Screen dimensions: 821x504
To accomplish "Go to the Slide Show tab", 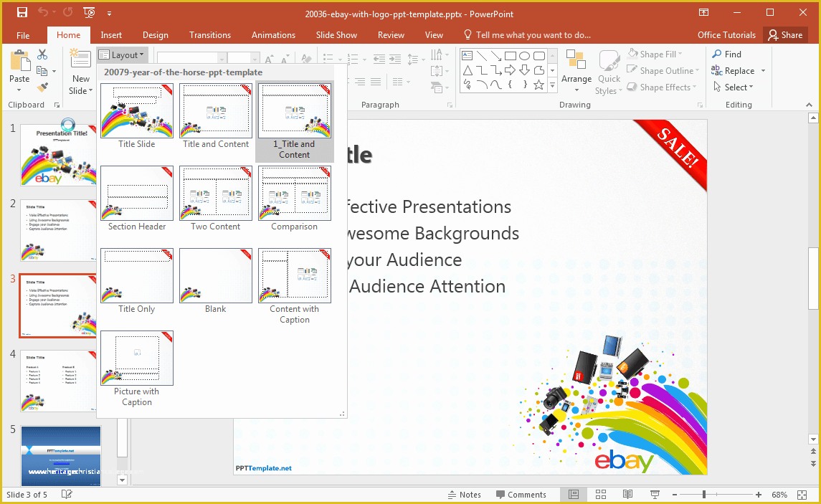I will 337,35.
